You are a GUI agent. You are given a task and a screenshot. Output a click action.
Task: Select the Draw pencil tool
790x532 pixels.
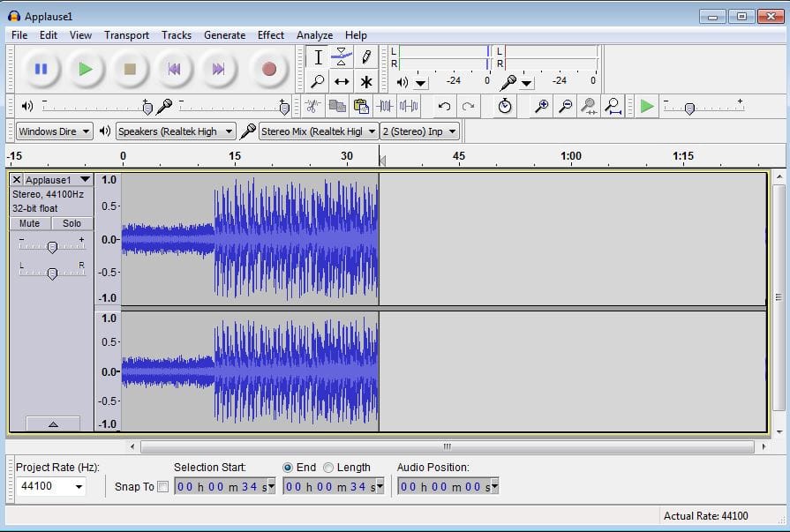(365, 57)
